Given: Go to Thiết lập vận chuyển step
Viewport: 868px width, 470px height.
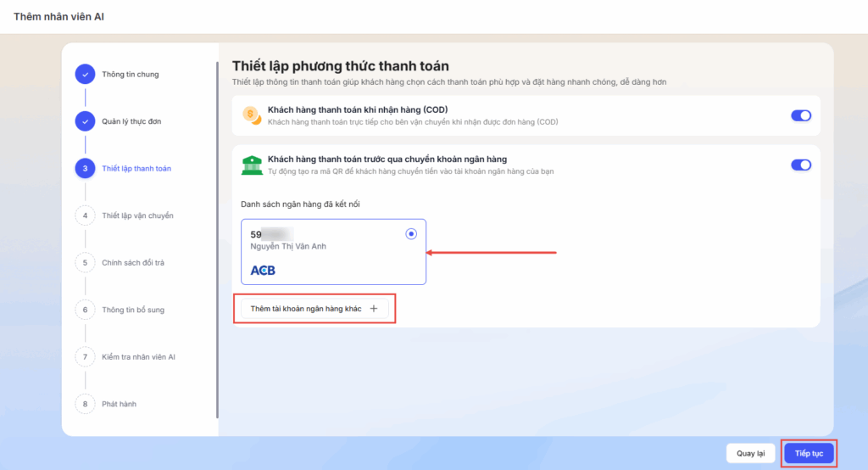Looking at the screenshot, I should pos(137,215).
